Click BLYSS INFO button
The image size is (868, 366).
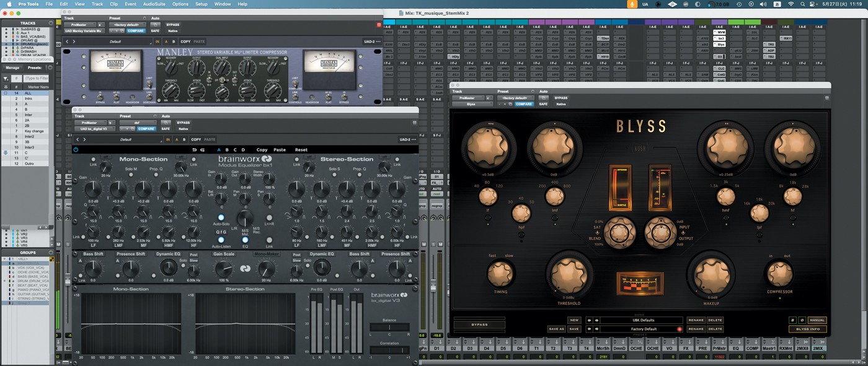(807, 329)
